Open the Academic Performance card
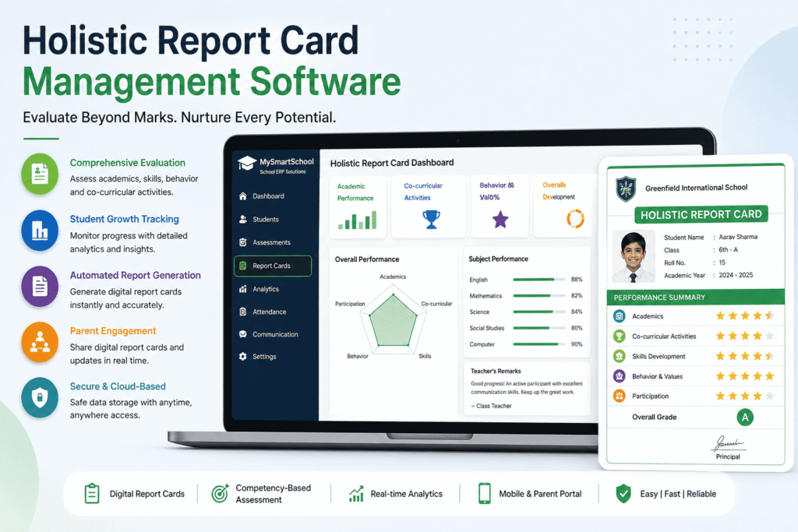 click(x=358, y=206)
